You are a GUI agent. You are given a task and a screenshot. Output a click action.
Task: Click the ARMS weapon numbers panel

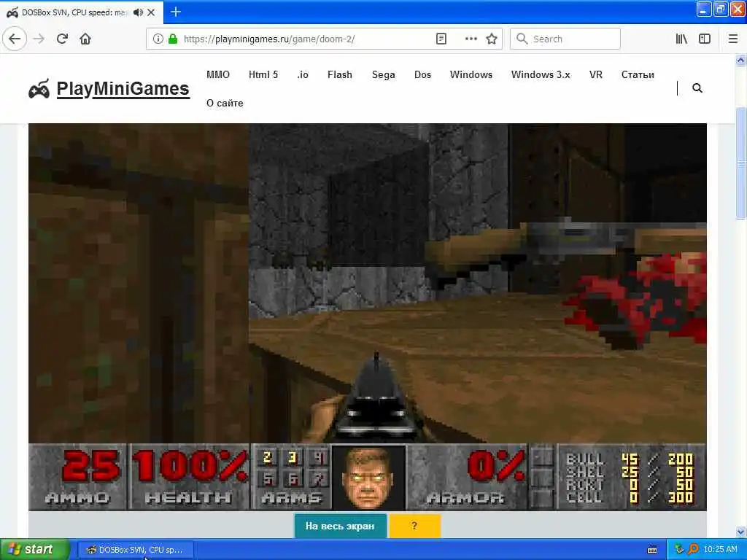(x=292, y=477)
